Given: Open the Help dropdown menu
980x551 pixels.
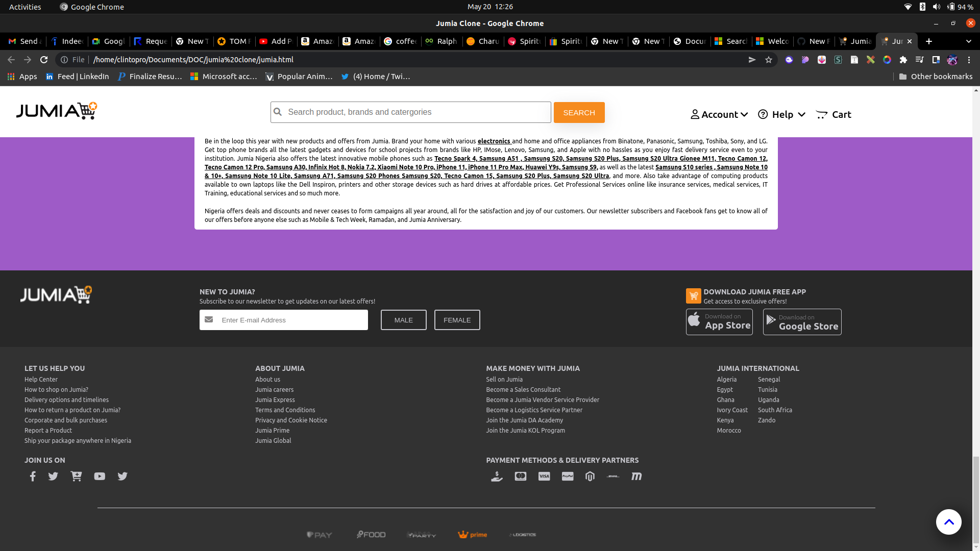Looking at the screenshot, I should tap(781, 114).
